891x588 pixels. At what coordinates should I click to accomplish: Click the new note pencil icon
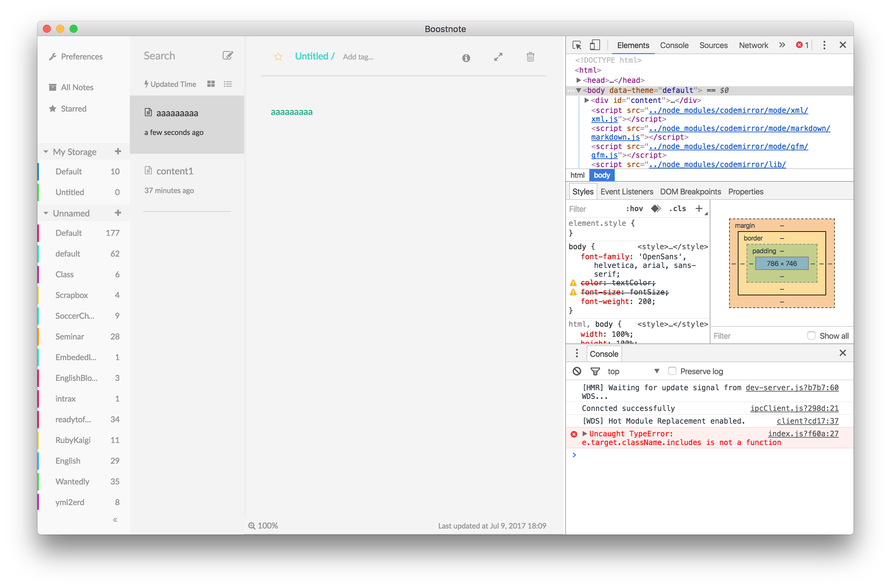pos(228,55)
